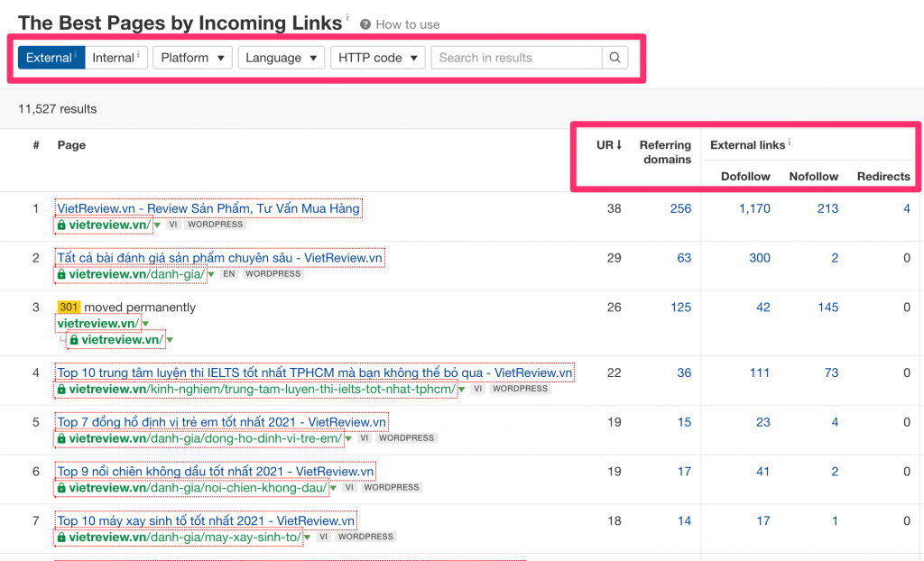Open the VietReview.vn Review Sản Phẩm page title
Viewport: 924px width, 561px height.
pos(208,208)
